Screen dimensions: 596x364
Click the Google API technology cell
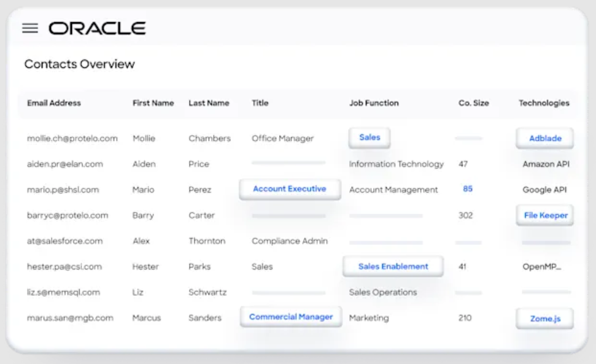pyautogui.click(x=544, y=190)
